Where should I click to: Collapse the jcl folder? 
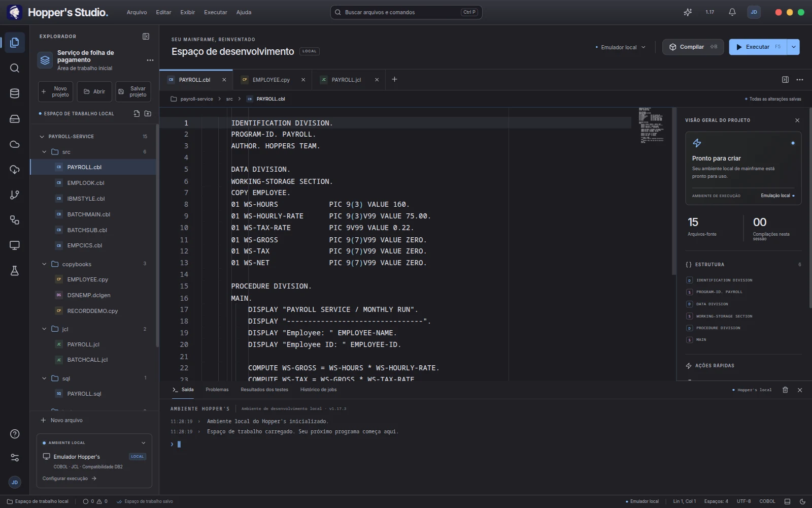44,329
